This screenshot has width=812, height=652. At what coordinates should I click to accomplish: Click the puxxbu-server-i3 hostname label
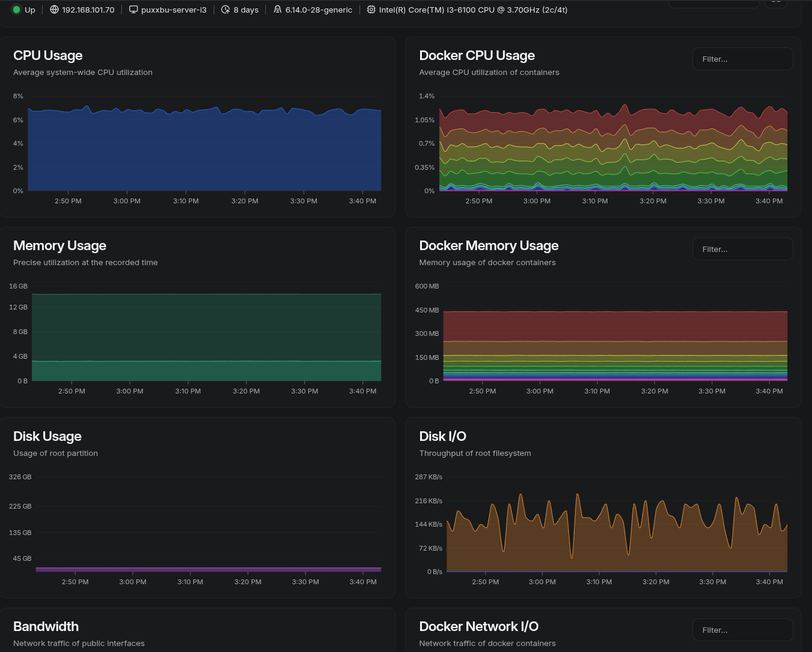(173, 10)
